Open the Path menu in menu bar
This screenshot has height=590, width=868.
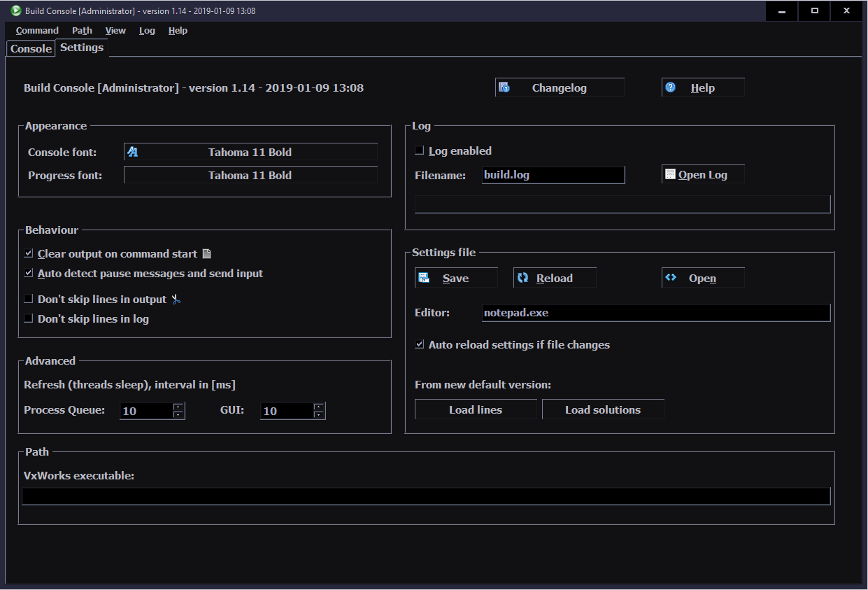click(82, 30)
